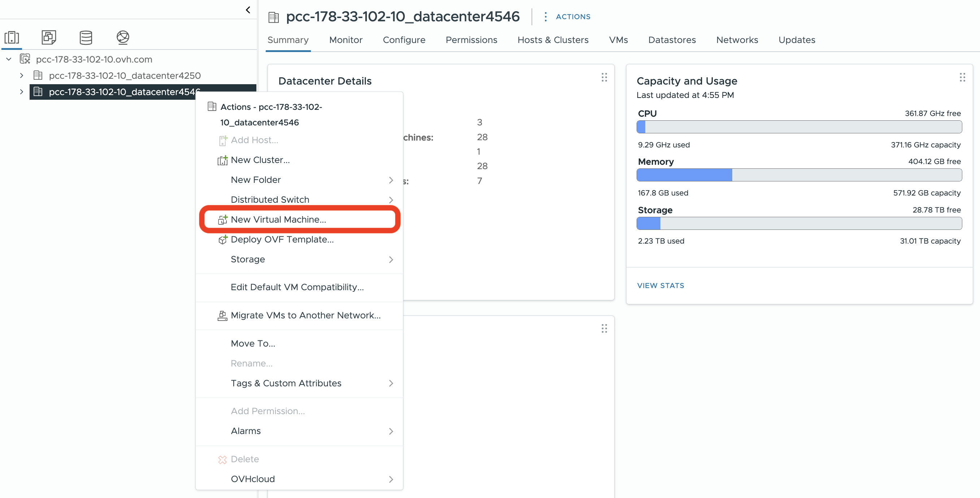Click the Migrate VMs network icon
980x498 pixels.
coord(222,315)
